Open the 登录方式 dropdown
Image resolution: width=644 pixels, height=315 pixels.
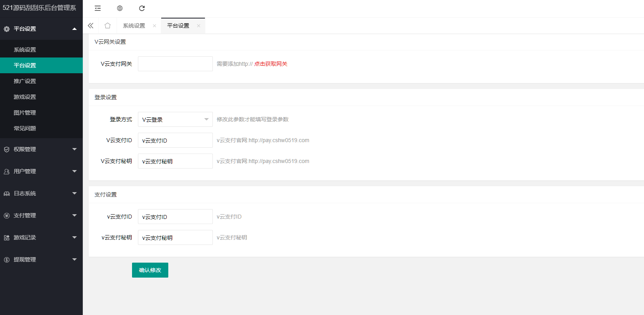pyautogui.click(x=175, y=119)
